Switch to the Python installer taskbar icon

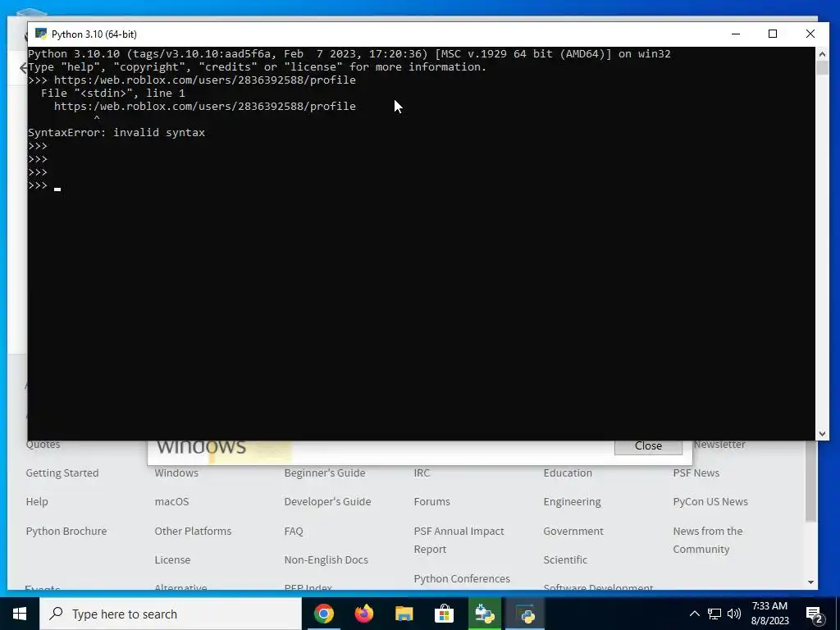point(485,614)
